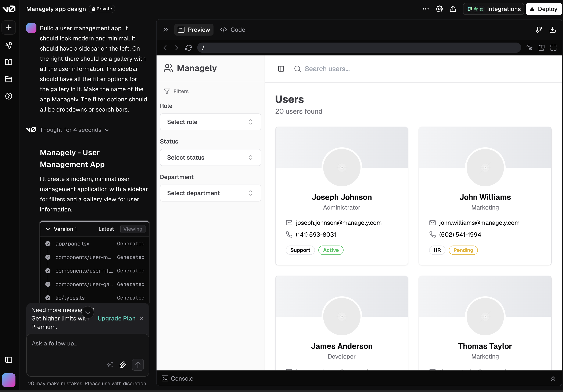Viewport: 563px width, 392px height.
Task: Click the v0 logo home icon
Action: point(9,9)
